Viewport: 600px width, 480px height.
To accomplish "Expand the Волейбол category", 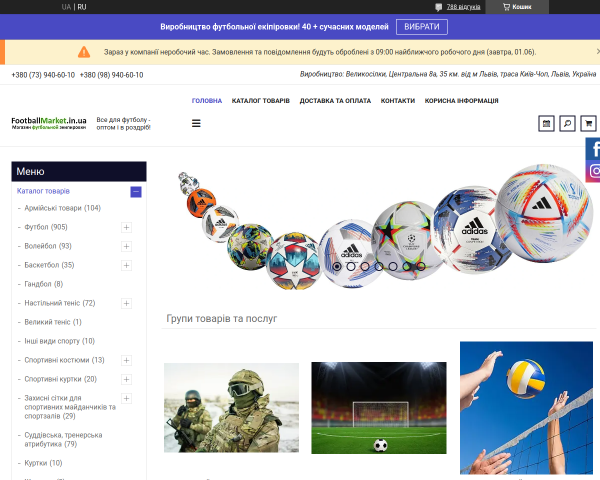I will pos(126,246).
